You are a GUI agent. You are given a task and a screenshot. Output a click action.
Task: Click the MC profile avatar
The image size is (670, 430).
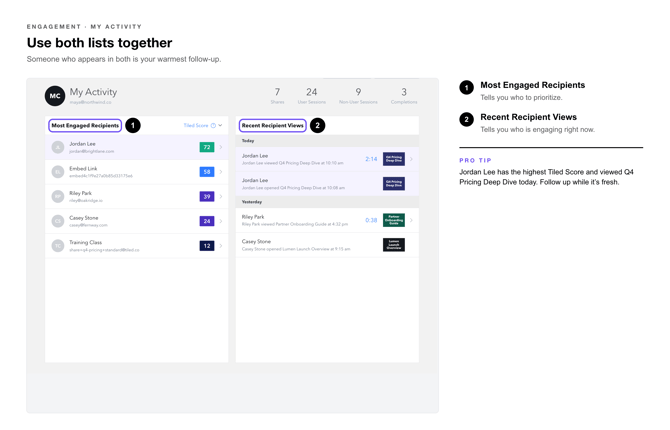pyautogui.click(x=55, y=96)
